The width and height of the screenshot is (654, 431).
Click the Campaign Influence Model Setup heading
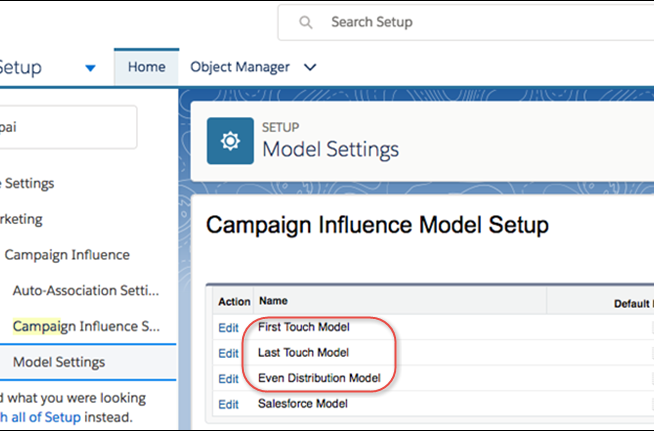coord(377,225)
